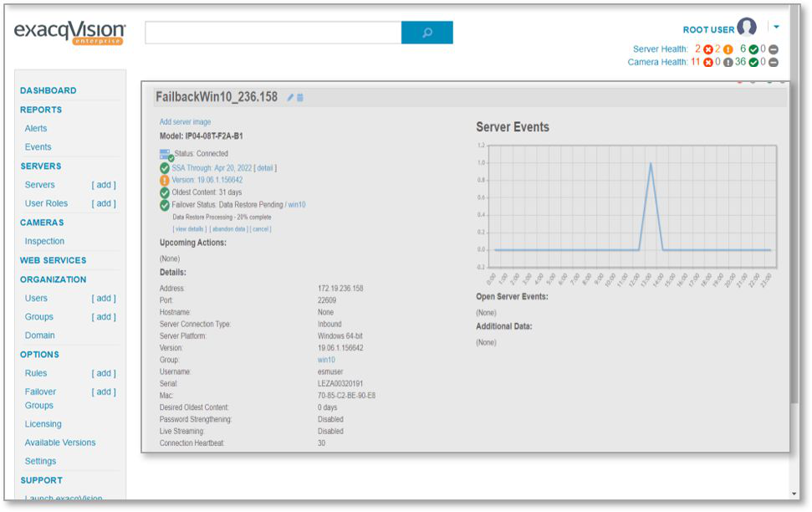Viewport: 812px width, 512px height.
Task: Click the red Camera Health error icon
Action: pyautogui.click(x=708, y=62)
